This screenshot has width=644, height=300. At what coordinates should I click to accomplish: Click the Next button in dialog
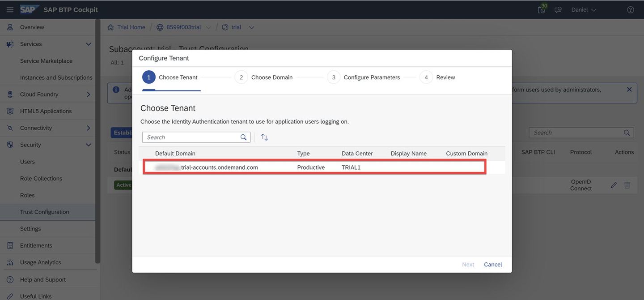click(468, 265)
